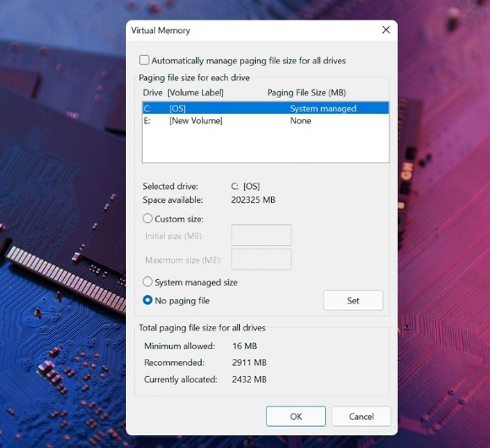The height and width of the screenshot is (448, 490).
Task: Select drive E: [New Volume] in the list
Action: tap(265, 121)
